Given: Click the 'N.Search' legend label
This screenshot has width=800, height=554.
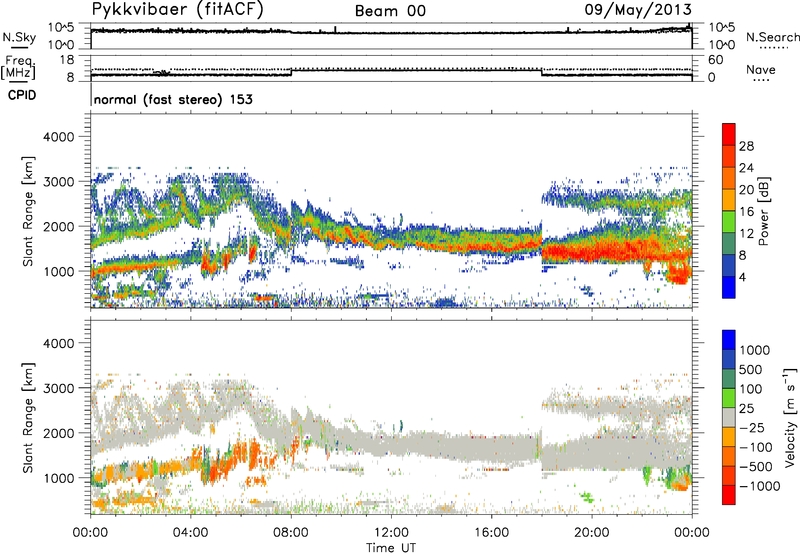Looking at the screenshot, I should (x=772, y=37).
